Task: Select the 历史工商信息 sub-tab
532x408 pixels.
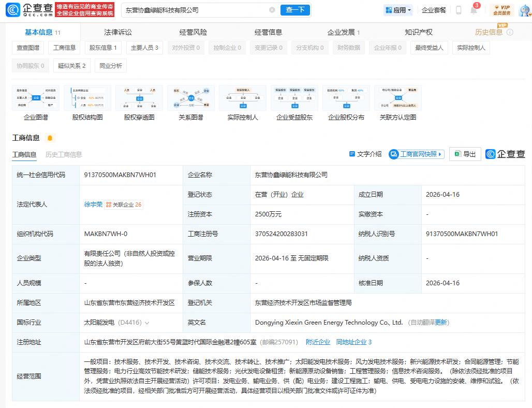Action: (63, 154)
